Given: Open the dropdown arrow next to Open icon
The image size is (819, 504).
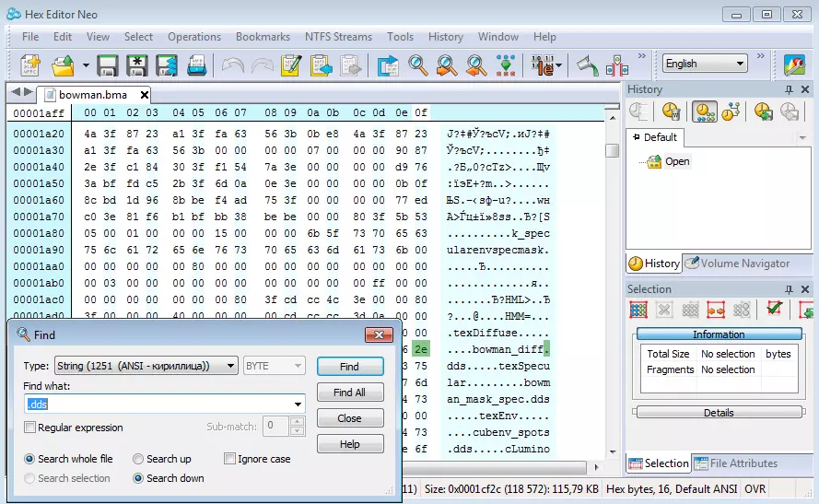Looking at the screenshot, I should (x=85, y=65).
